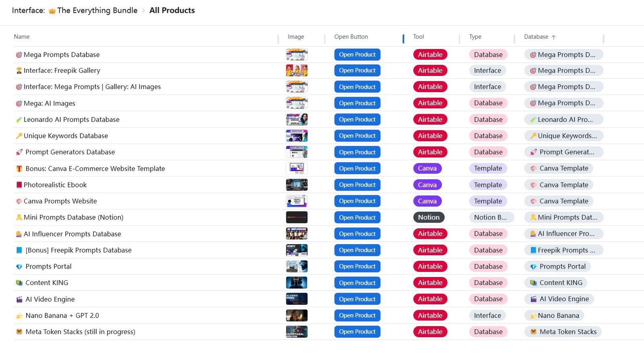
Task: Click the sort arrow on the Database column
Action: 554,37
